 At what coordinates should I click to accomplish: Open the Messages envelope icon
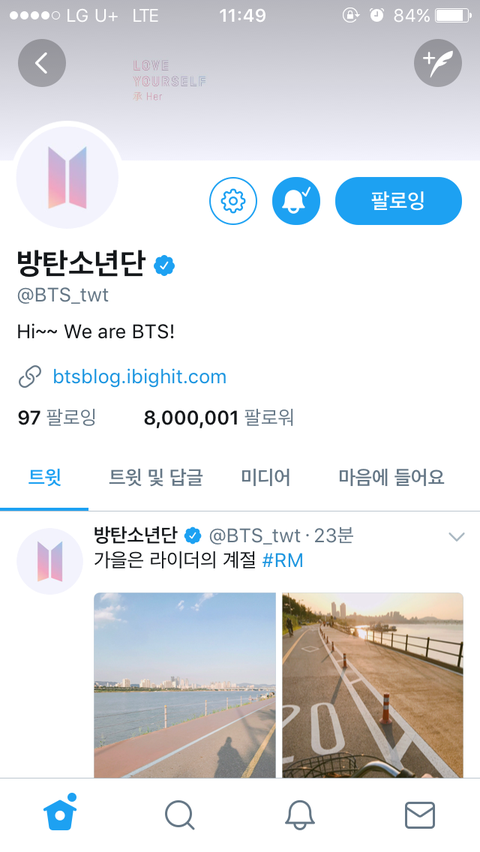click(420, 815)
